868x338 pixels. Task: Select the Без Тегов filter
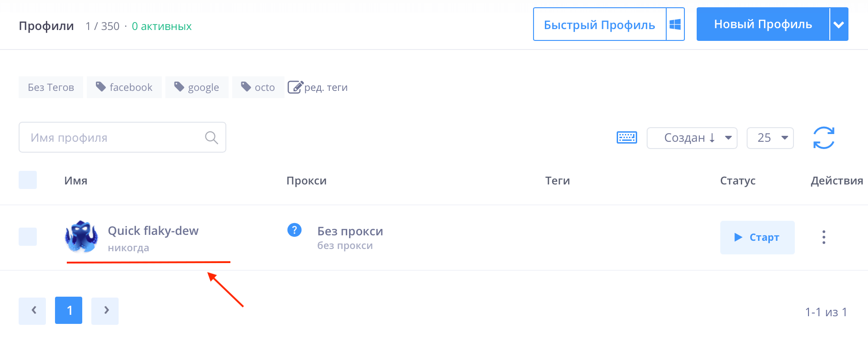(51, 87)
